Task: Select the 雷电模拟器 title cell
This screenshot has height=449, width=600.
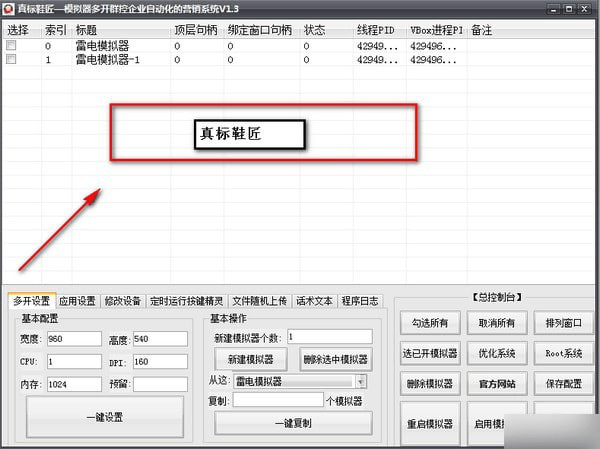Action: point(102,46)
